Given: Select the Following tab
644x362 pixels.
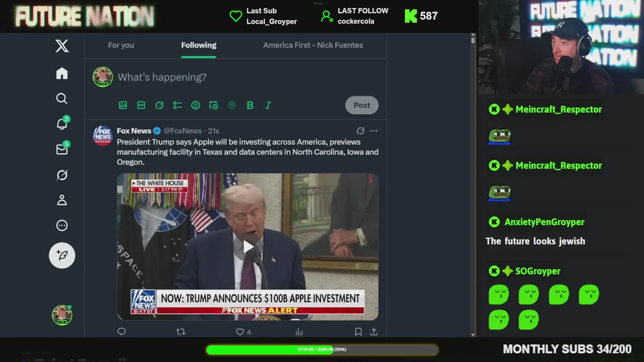Looking at the screenshot, I should coord(199,45).
